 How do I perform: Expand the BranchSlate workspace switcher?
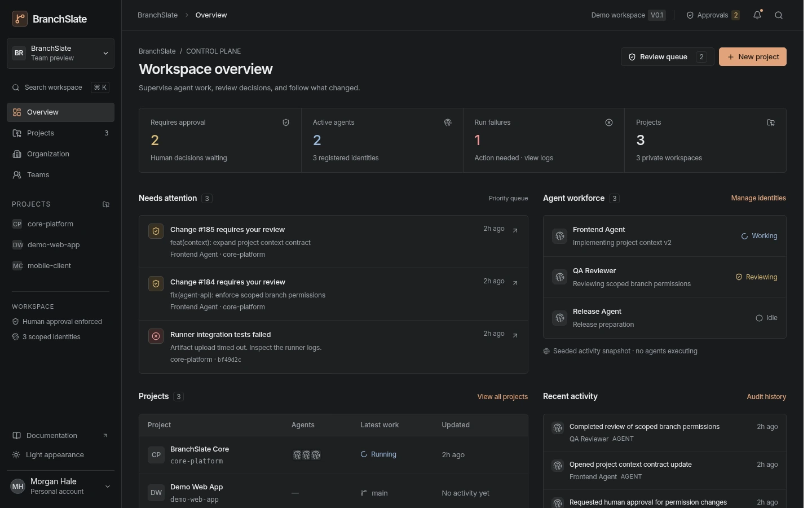tap(60, 53)
